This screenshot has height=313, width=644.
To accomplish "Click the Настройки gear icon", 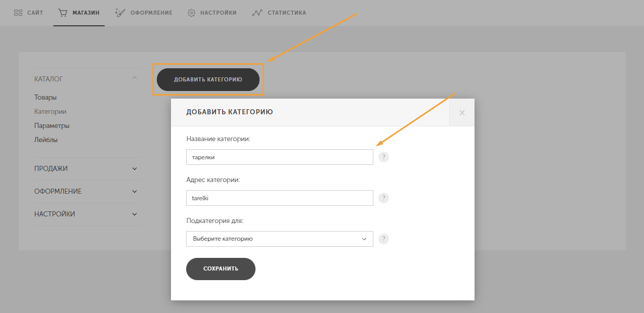I will coord(192,13).
